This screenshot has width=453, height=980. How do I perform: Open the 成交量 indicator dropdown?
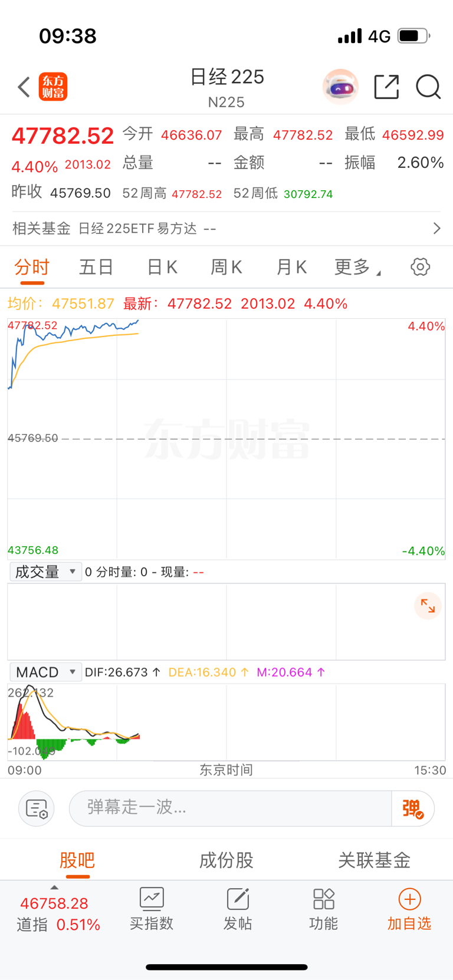click(x=45, y=572)
